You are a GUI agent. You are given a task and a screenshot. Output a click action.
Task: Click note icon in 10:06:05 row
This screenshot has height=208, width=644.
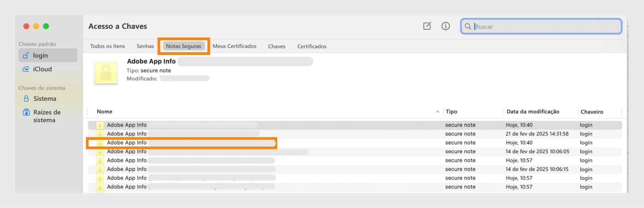coord(100,152)
